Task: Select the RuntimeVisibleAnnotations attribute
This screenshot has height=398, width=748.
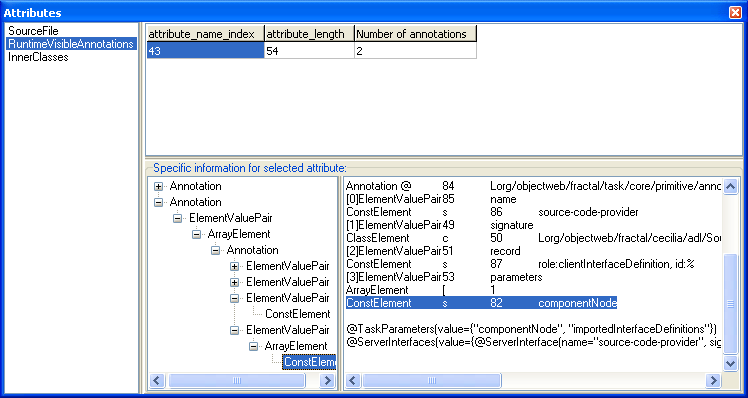Action: click(71, 44)
